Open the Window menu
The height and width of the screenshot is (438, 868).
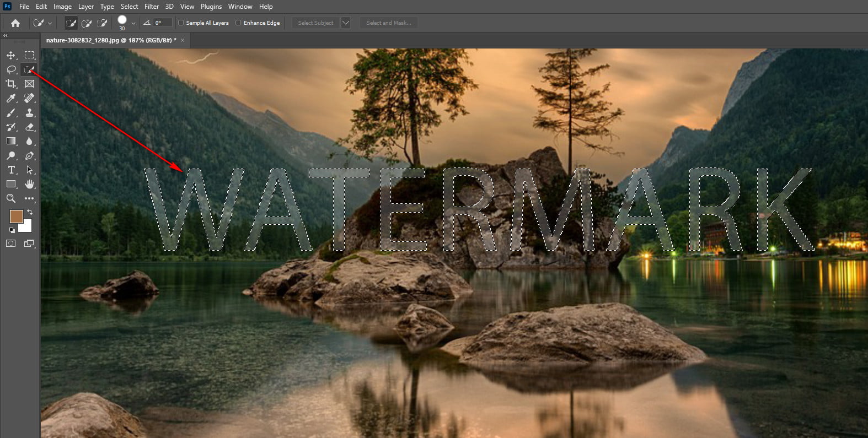click(240, 7)
